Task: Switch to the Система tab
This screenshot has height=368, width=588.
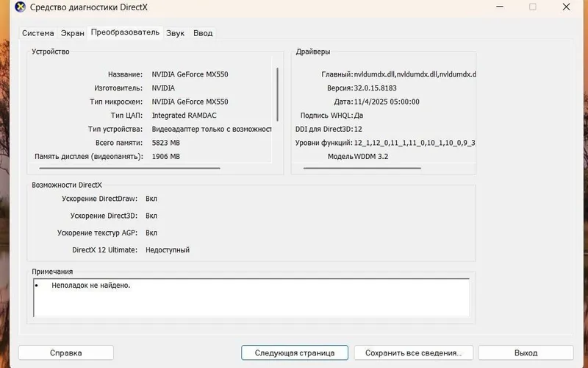Action: tap(38, 33)
